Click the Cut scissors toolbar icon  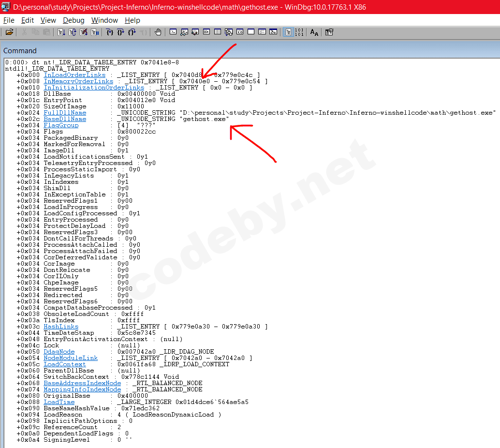pyautogui.click(x=24, y=32)
